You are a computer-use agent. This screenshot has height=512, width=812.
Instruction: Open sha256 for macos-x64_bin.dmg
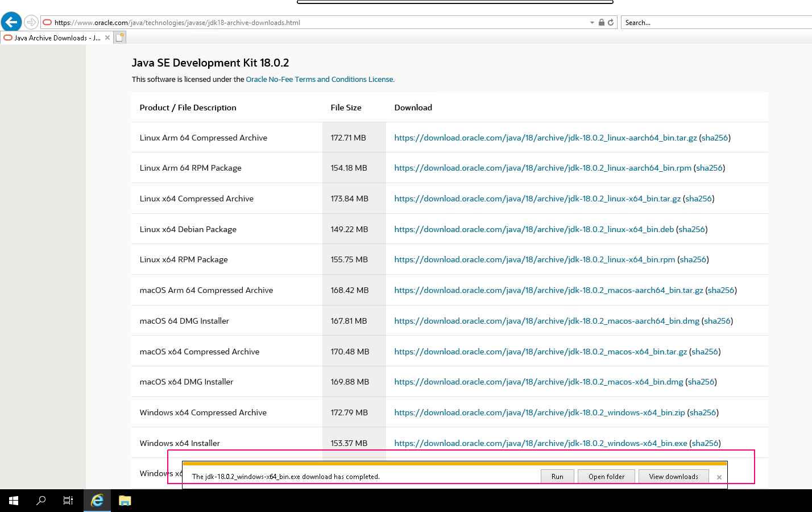pos(701,382)
